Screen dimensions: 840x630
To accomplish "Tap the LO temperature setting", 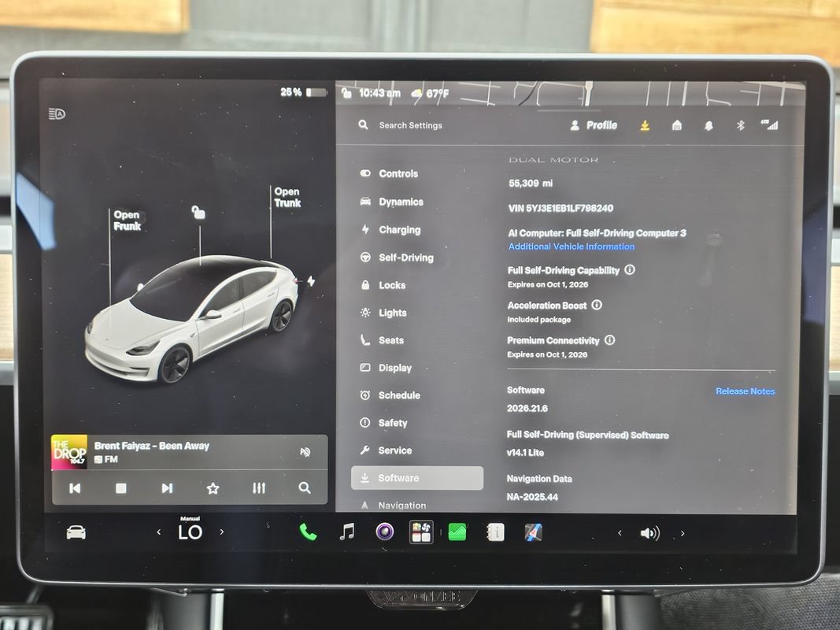I will pyautogui.click(x=191, y=532).
